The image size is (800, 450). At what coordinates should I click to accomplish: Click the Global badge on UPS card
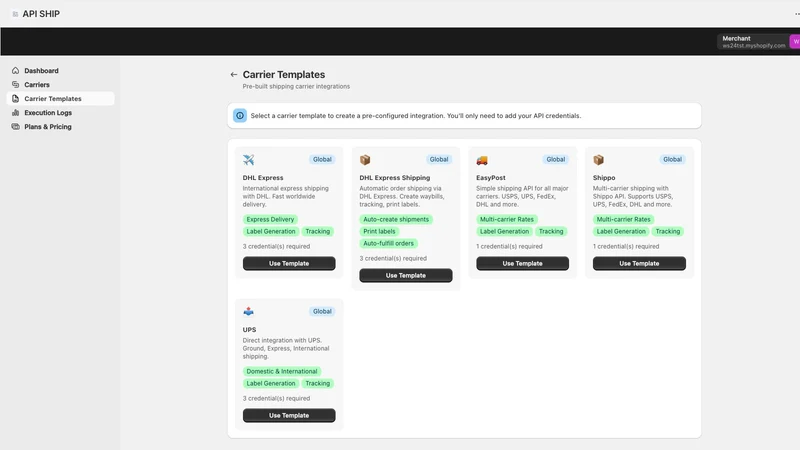pos(322,311)
